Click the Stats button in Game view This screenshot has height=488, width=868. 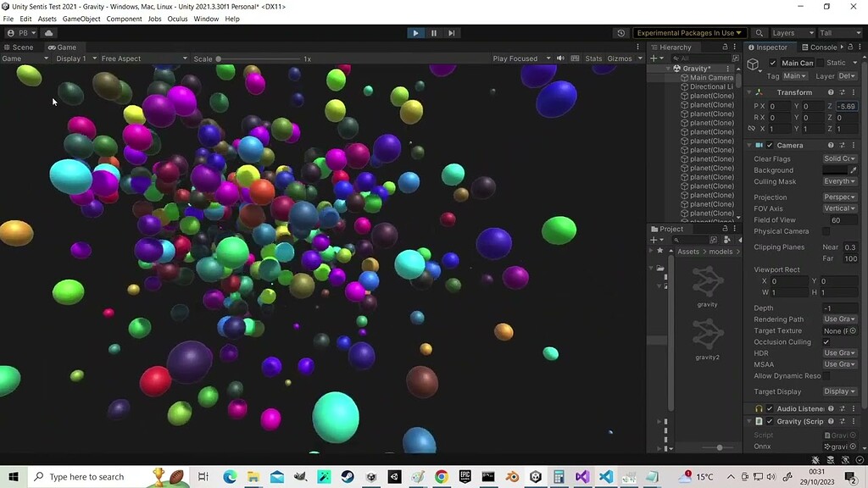coord(593,58)
